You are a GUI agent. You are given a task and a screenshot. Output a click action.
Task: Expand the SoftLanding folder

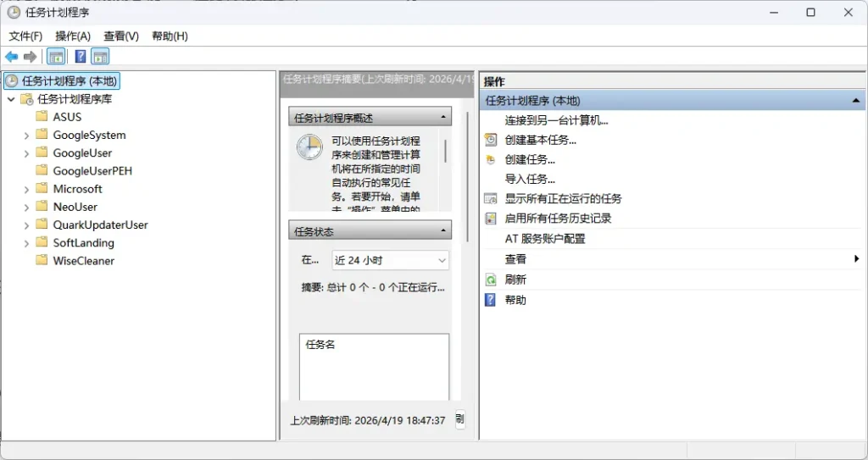click(26, 243)
